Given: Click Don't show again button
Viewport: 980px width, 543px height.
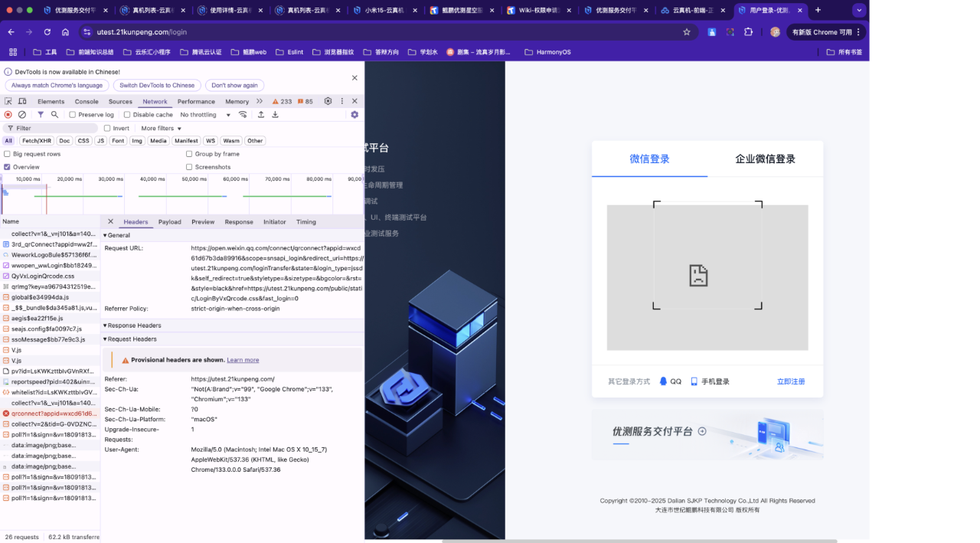Looking at the screenshot, I should tap(234, 85).
